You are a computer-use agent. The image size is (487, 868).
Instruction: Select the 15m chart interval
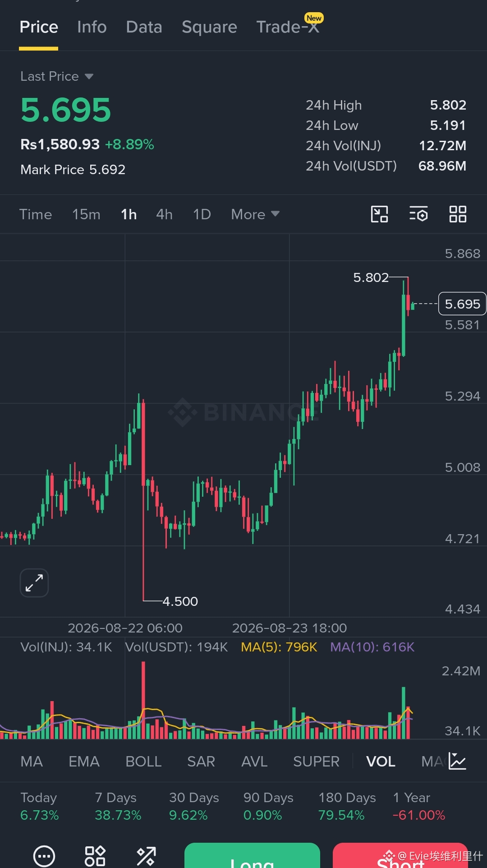pos(86,214)
